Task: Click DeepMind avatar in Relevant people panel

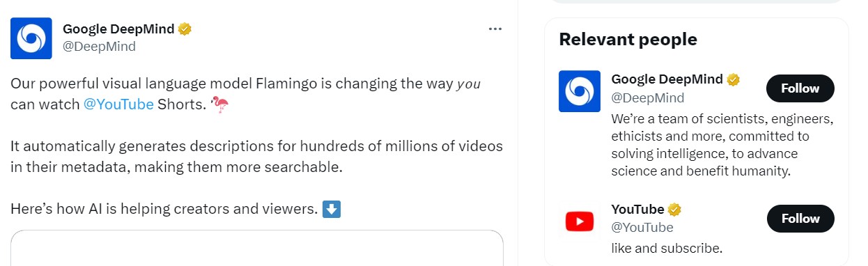Action: [580, 91]
